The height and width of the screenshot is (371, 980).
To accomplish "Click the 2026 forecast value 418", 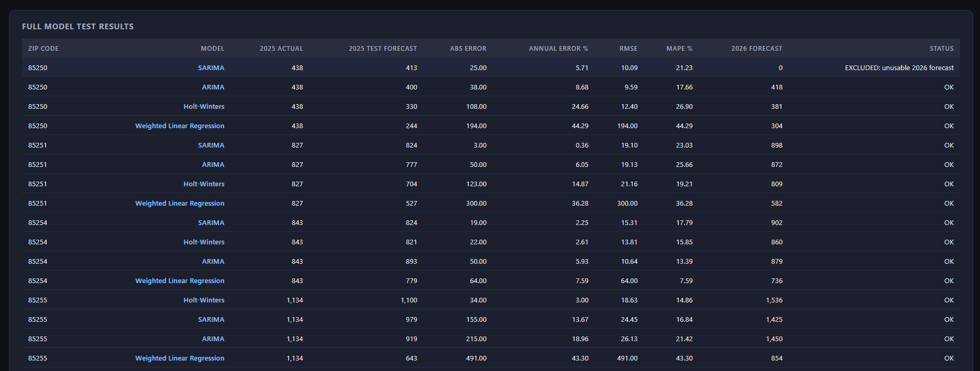I will click(x=777, y=87).
